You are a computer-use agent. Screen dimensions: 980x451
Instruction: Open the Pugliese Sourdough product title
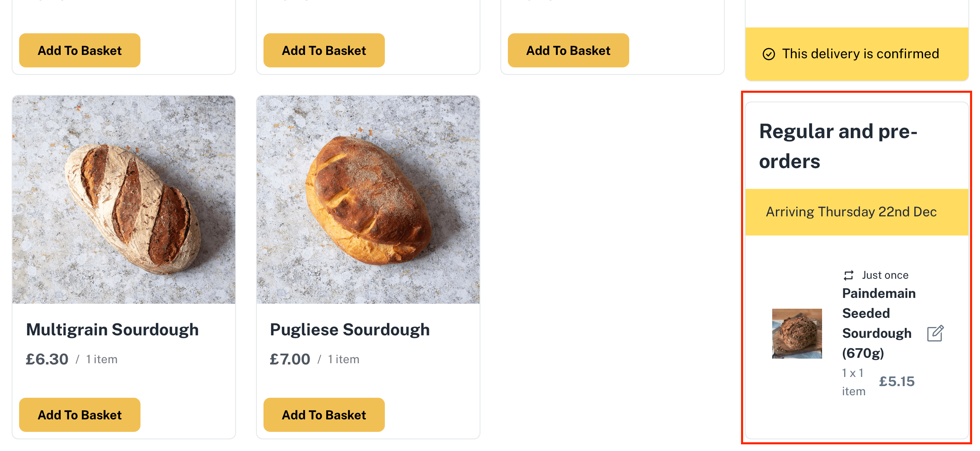click(x=350, y=330)
